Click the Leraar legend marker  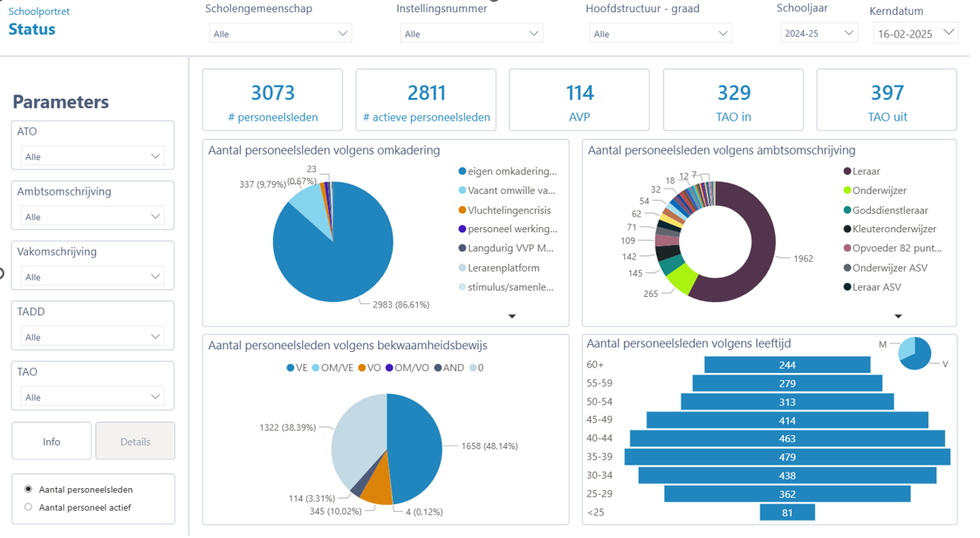847,172
